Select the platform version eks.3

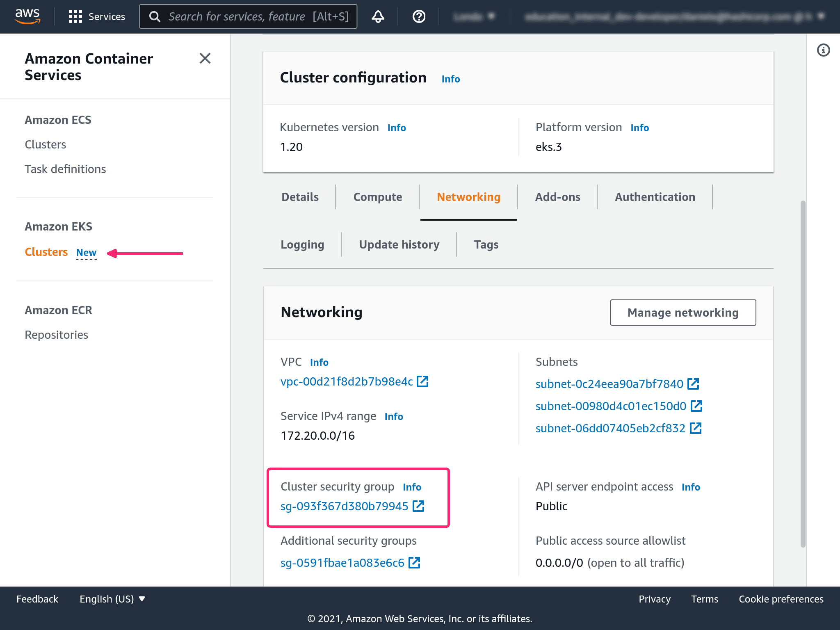tap(548, 147)
